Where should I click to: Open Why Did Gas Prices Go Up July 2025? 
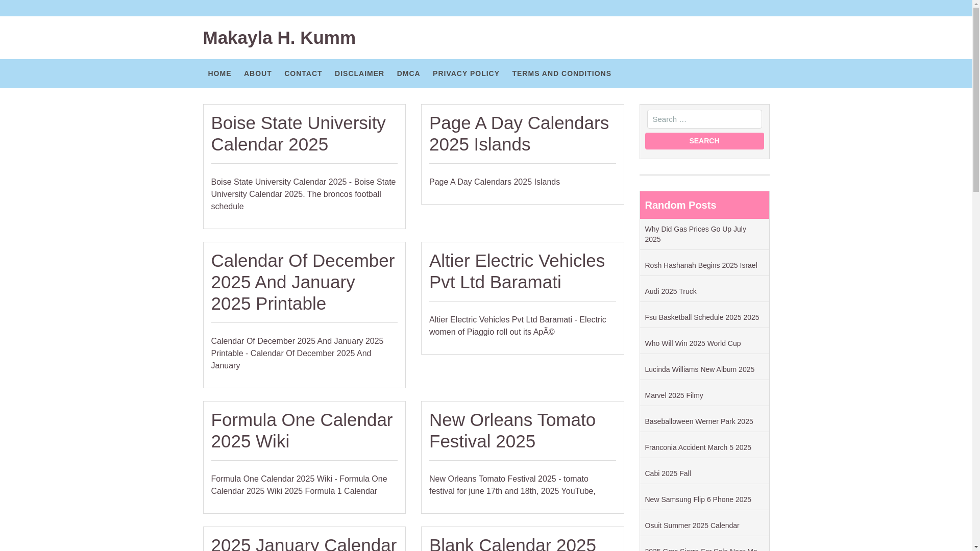point(695,234)
